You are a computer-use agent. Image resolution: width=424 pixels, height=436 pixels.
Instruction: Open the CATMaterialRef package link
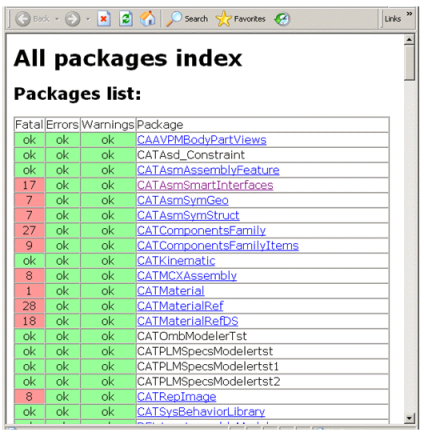click(x=180, y=306)
